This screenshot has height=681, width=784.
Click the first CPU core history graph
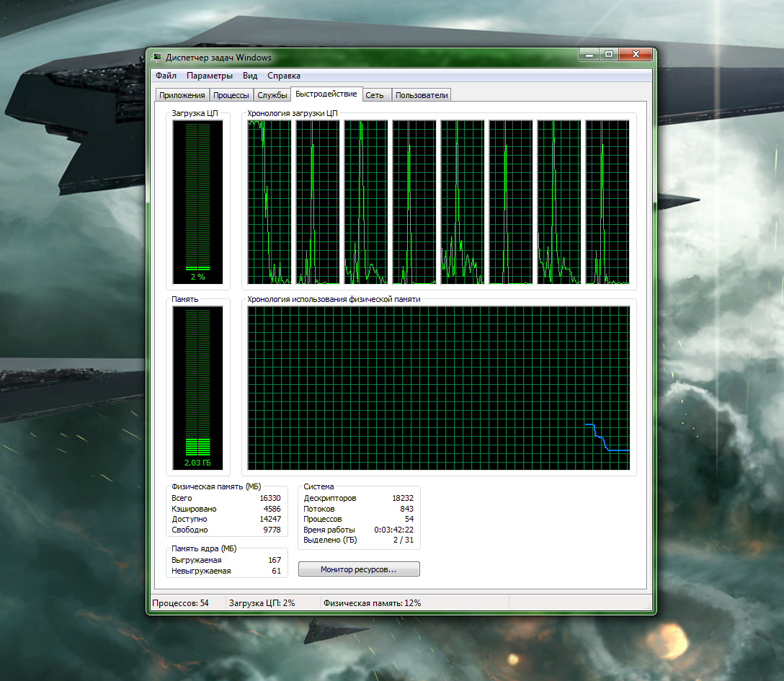click(x=269, y=202)
